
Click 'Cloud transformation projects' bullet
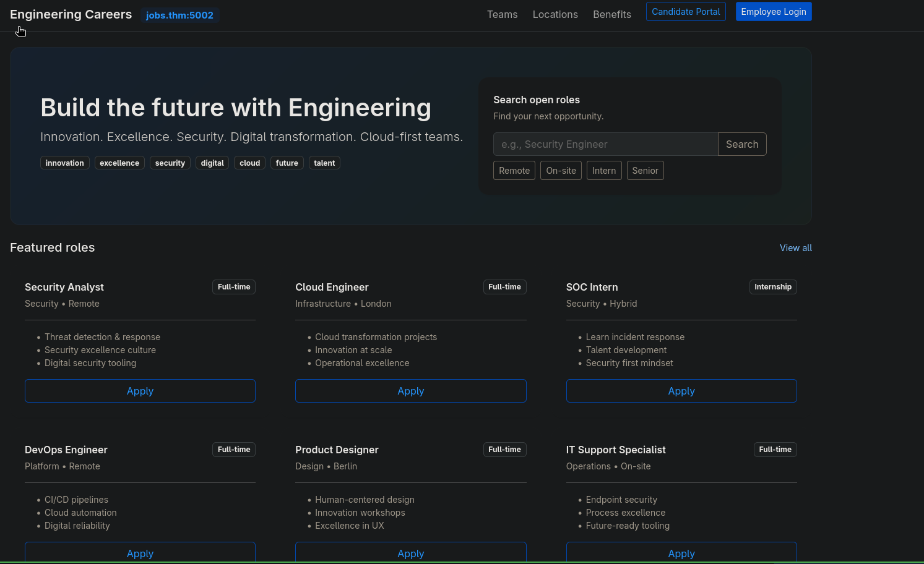pyautogui.click(x=376, y=337)
